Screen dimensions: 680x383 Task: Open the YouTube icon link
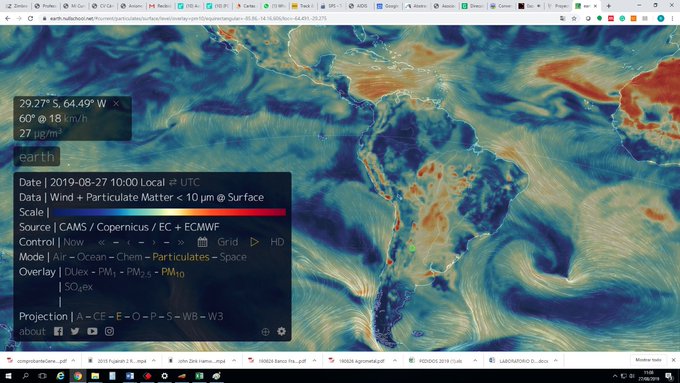pos(92,331)
